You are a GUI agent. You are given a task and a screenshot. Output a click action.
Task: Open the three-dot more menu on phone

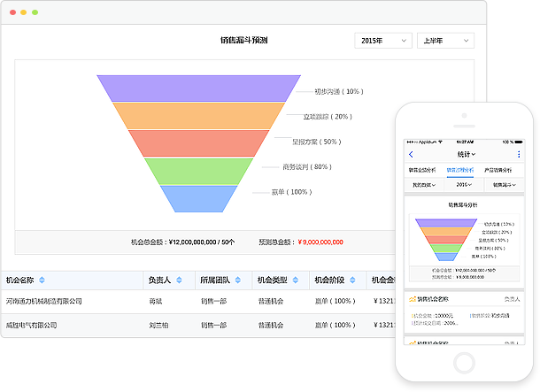[x=519, y=155]
